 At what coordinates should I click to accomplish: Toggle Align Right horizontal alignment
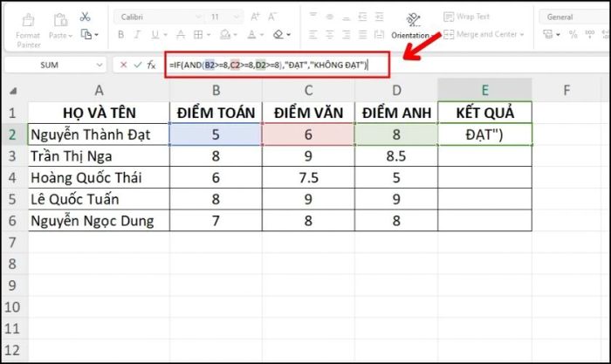(346, 35)
